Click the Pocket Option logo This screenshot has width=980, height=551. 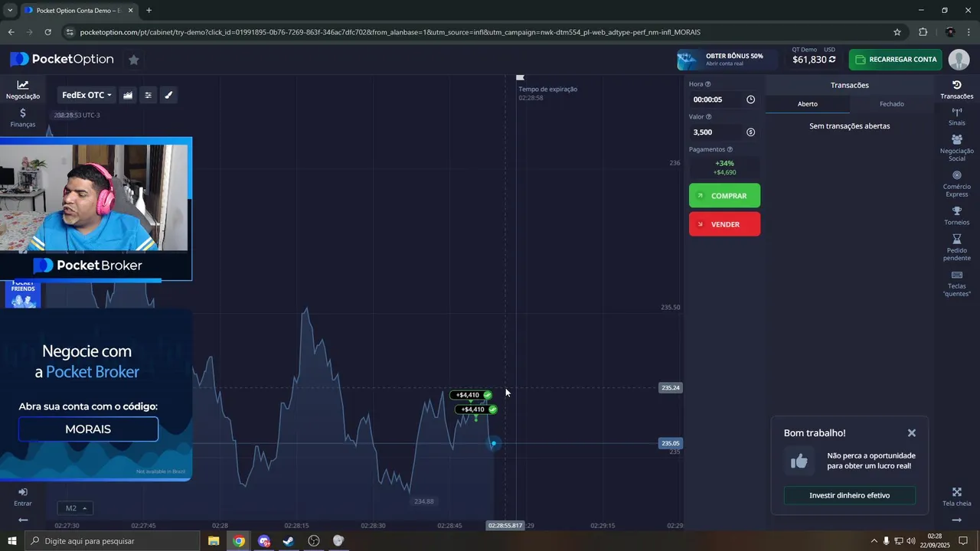(62, 59)
